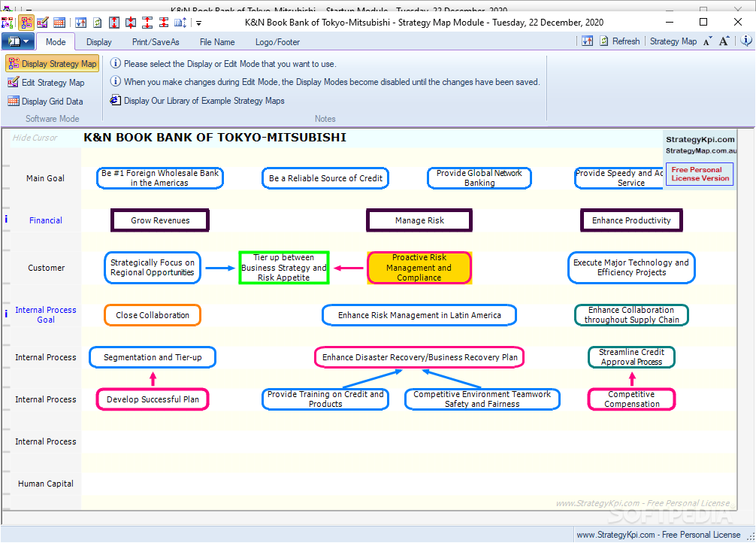Select the Enhance Productivity box
This screenshot has height=543, width=756.
click(x=631, y=220)
